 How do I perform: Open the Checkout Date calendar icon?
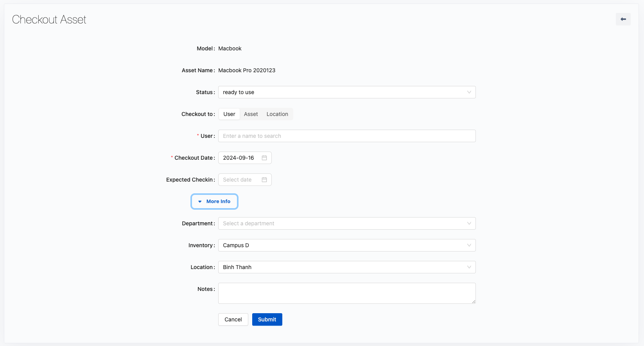click(264, 158)
